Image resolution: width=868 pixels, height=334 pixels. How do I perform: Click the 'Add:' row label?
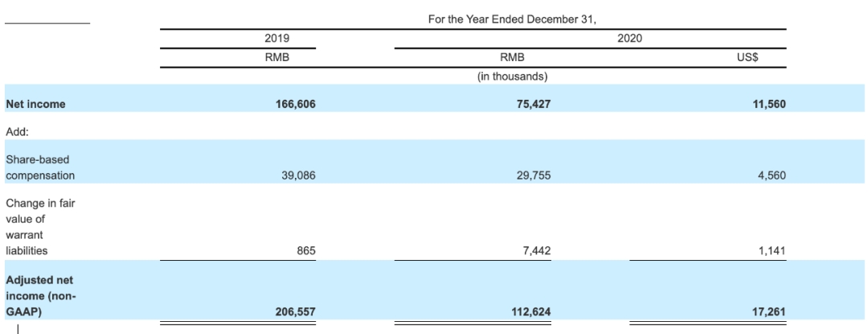coord(17,128)
